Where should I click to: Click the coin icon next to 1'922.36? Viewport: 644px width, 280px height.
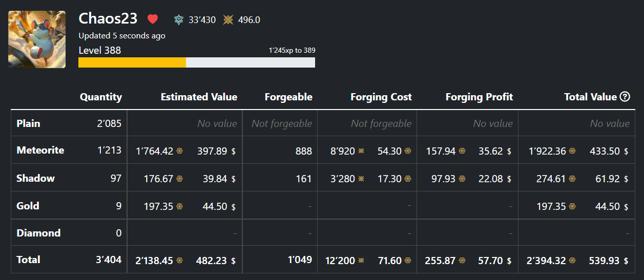(572, 151)
